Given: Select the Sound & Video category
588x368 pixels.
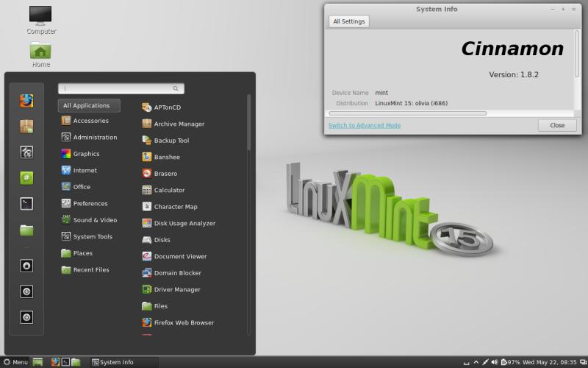Looking at the screenshot, I should 94,220.
